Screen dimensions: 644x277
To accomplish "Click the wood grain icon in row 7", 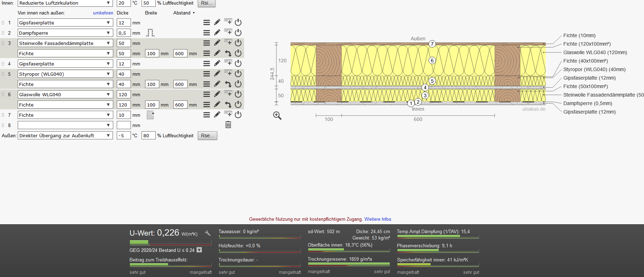I will coord(150,115).
